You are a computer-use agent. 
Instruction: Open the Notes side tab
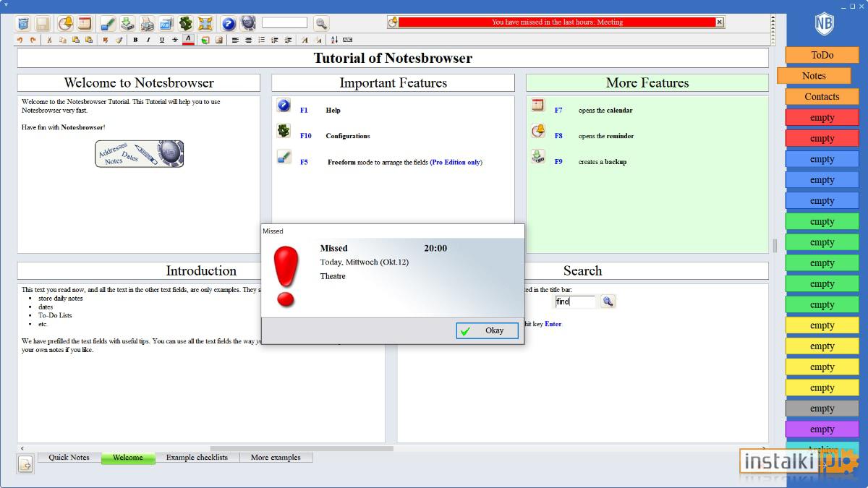coord(814,76)
